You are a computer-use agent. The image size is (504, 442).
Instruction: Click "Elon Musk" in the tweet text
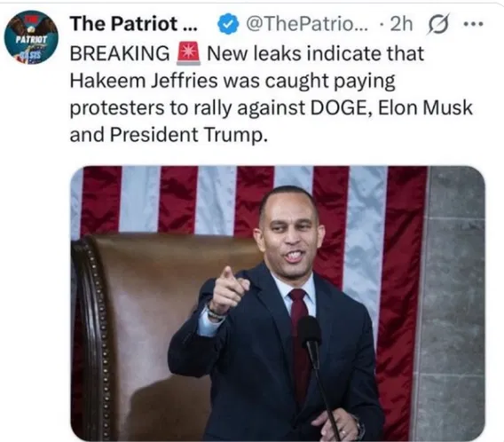pyautogui.click(x=425, y=107)
